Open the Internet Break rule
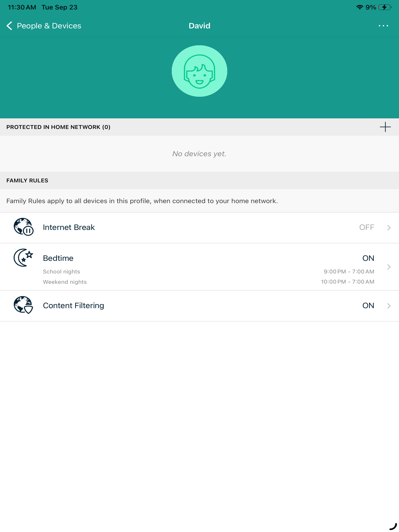399x532 pixels. coord(199,228)
